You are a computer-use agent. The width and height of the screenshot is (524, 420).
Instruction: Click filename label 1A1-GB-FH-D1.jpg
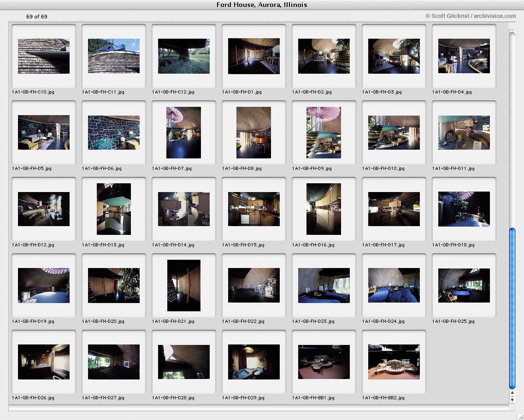click(241, 92)
